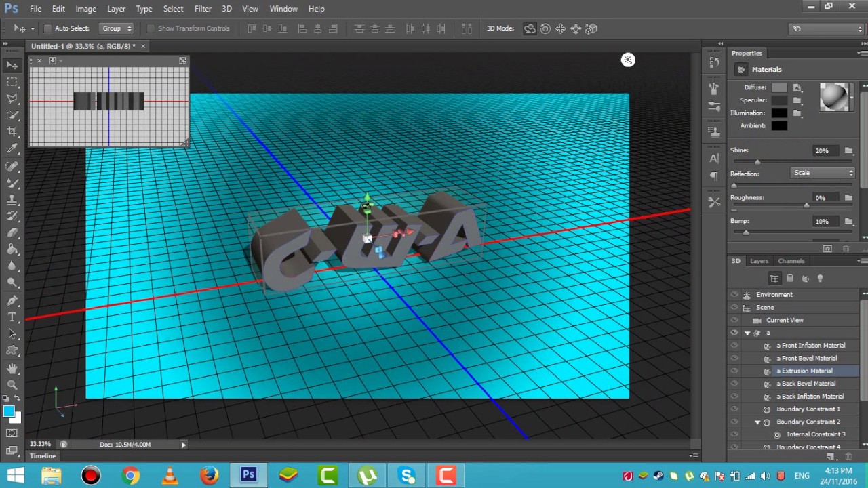Switch to the Layers tab
The width and height of the screenshot is (868, 488).
coord(759,261)
